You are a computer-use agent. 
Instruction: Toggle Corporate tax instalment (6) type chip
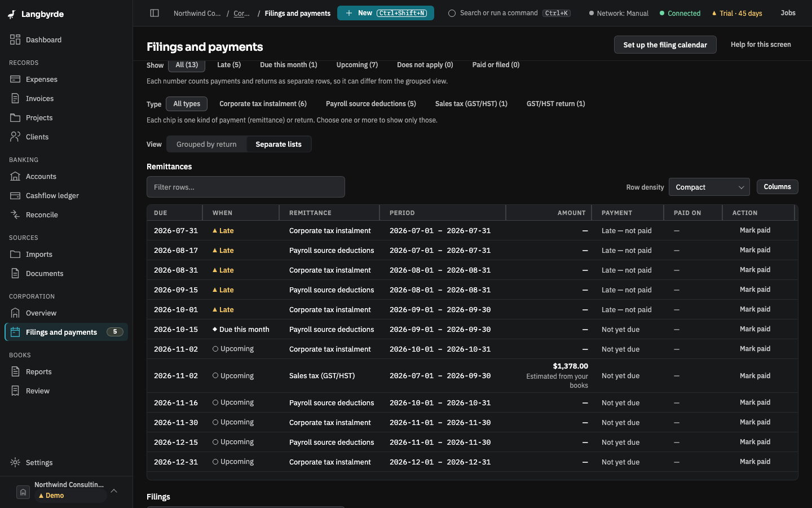tap(263, 104)
